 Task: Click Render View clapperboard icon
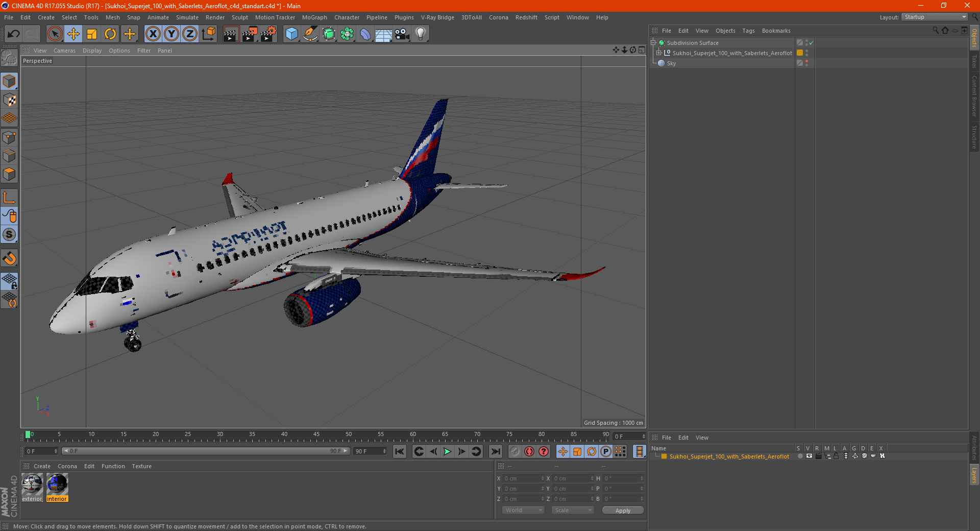click(x=231, y=34)
